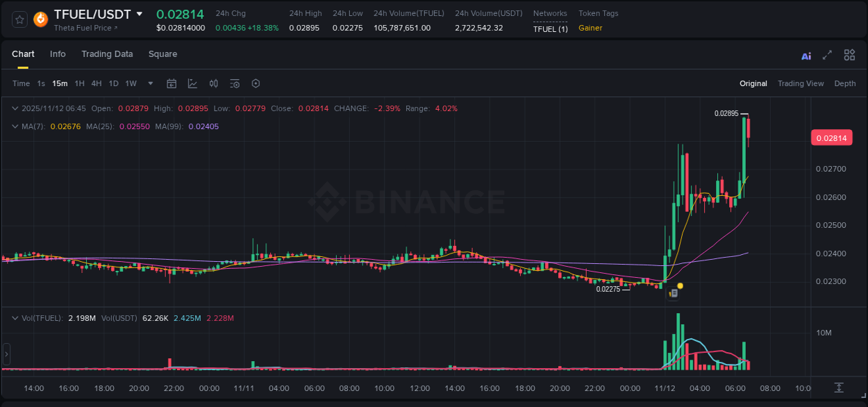Select the chart style icon on the toolbar

[x=192, y=83]
